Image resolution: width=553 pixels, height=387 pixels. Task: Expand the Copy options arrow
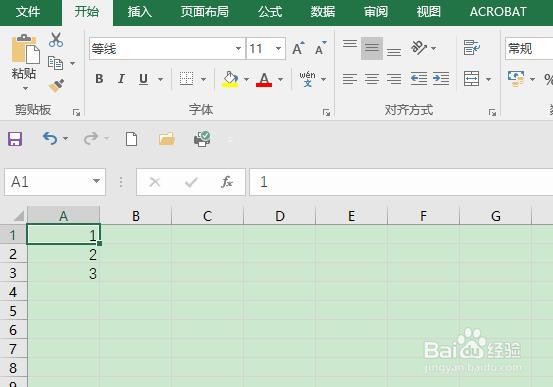tap(72, 64)
